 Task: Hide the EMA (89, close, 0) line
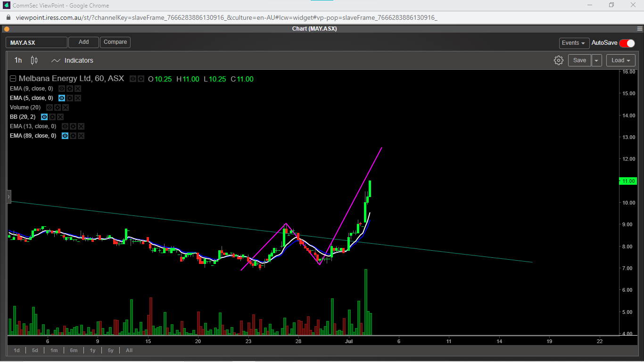65,136
